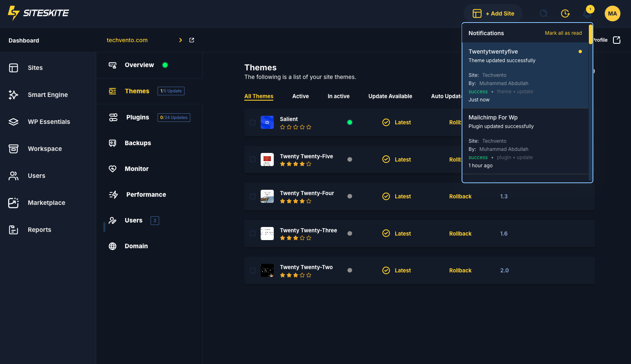Select the Salient theme checkbox

click(x=252, y=122)
